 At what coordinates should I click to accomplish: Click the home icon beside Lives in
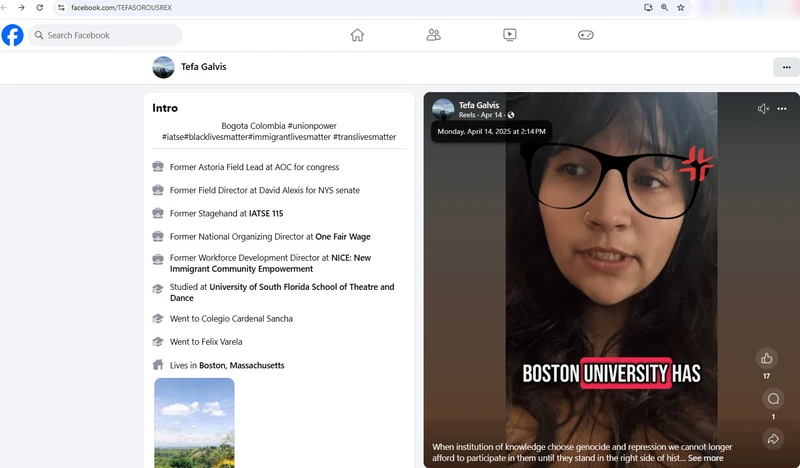pyautogui.click(x=158, y=365)
